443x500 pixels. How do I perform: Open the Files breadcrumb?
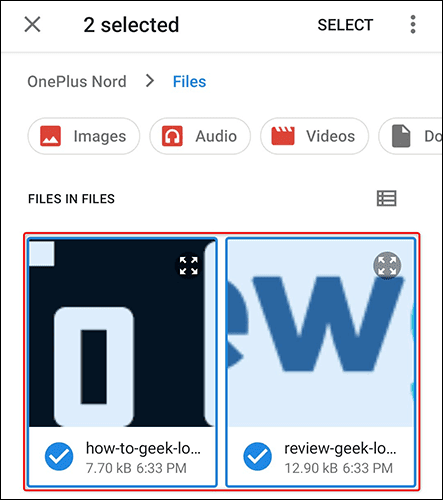(189, 82)
